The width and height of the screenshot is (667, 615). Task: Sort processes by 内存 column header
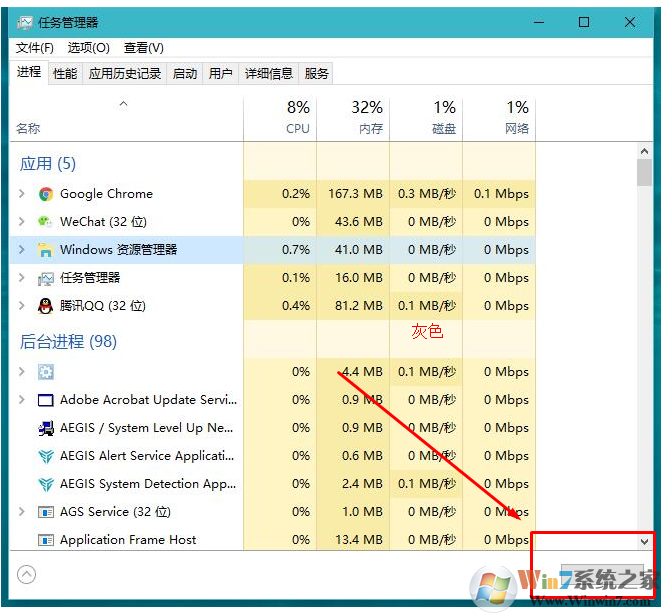click(x=366, y=117)
